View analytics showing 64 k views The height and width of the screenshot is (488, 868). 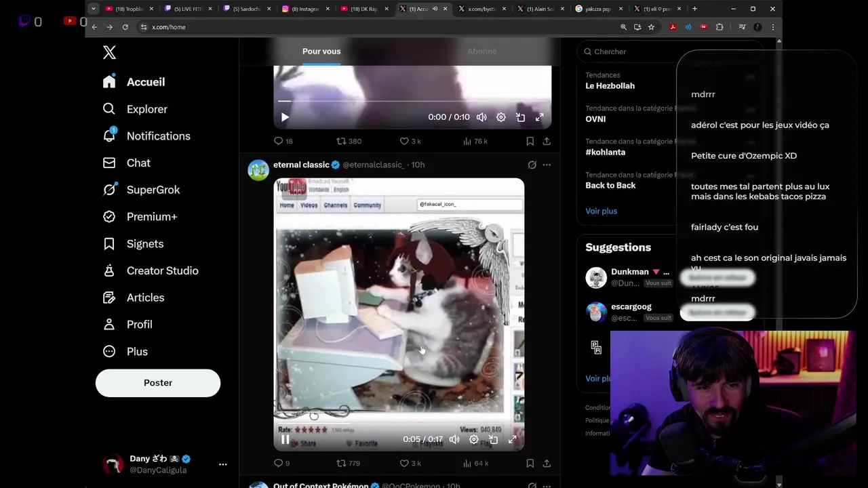coord(475,463)
